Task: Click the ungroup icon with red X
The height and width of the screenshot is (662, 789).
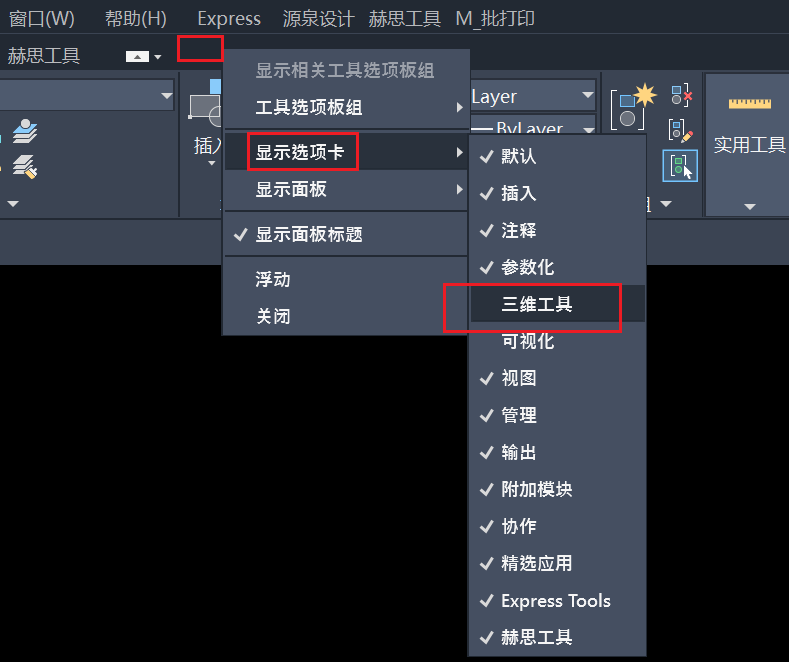Action: pyautogui.click(x=681, y=95)
